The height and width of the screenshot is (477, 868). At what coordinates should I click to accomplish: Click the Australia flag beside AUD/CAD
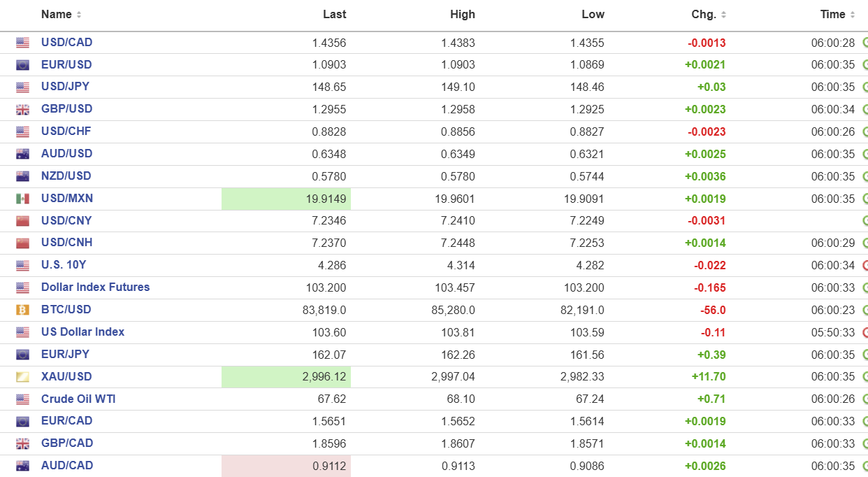(23, 466)
